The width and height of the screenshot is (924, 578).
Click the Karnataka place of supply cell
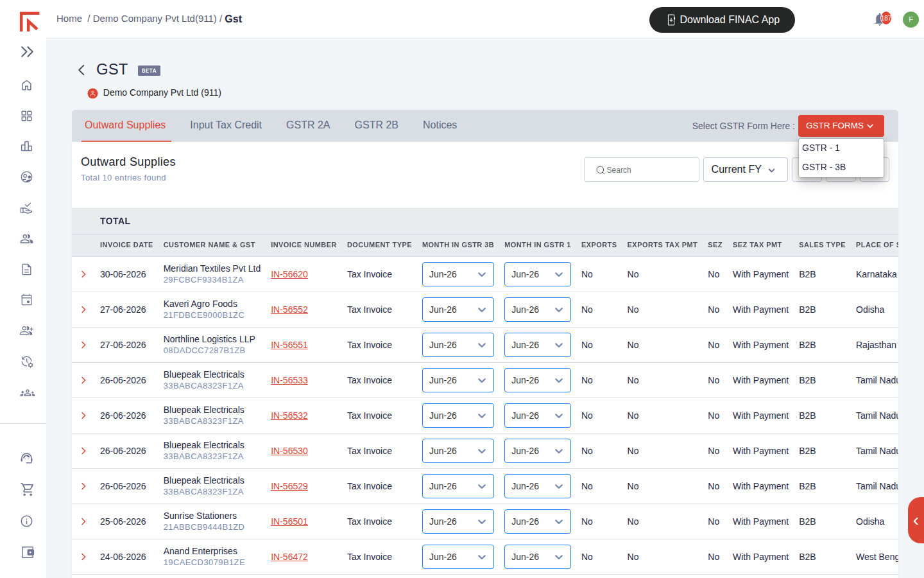[x=877, y=274]
